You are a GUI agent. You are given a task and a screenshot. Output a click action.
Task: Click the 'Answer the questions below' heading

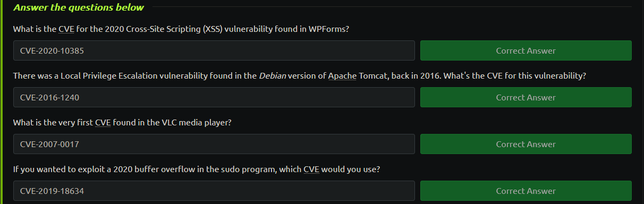pos(79,7)
